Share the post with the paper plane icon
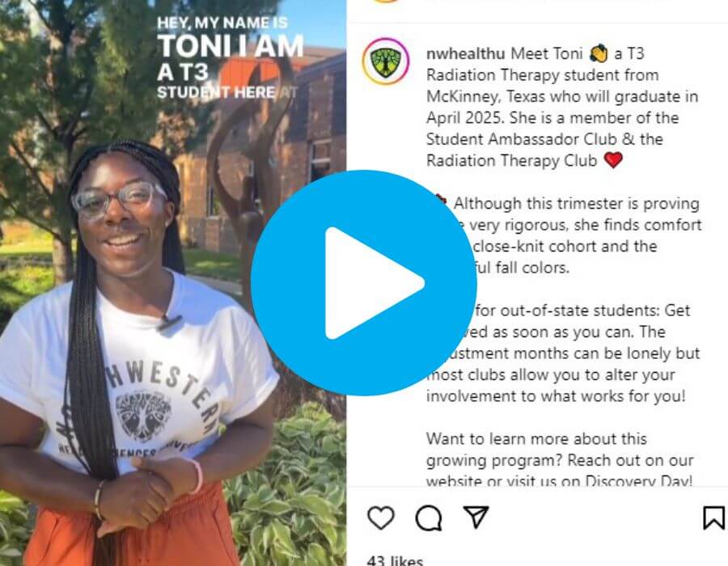Viewport: 728px width, 566px height. (476, 517)
